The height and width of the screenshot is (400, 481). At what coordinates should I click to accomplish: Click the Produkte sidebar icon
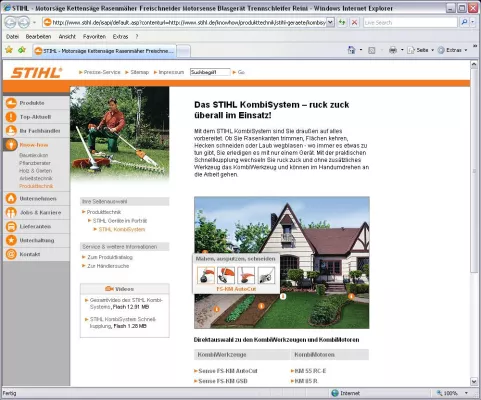pyautogui.click(x=11, y=103)
